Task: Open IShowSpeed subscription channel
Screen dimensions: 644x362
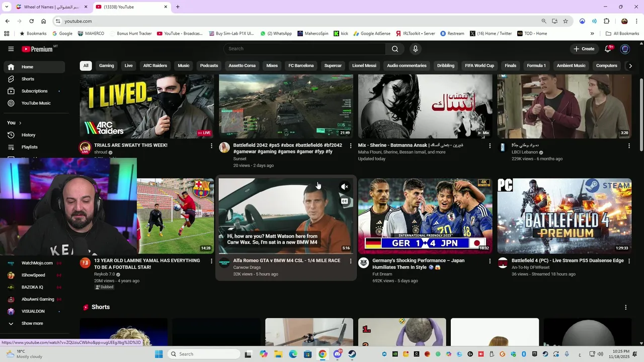Action: coord(33,275)
